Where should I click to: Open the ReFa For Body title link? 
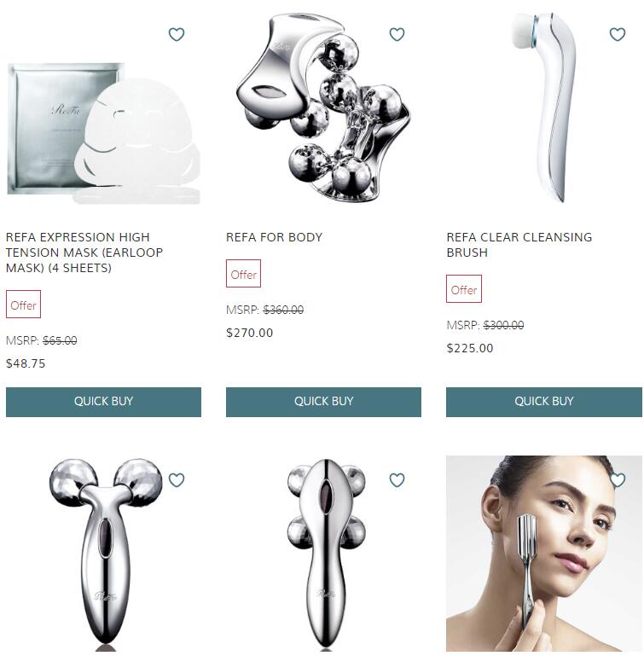274,237
